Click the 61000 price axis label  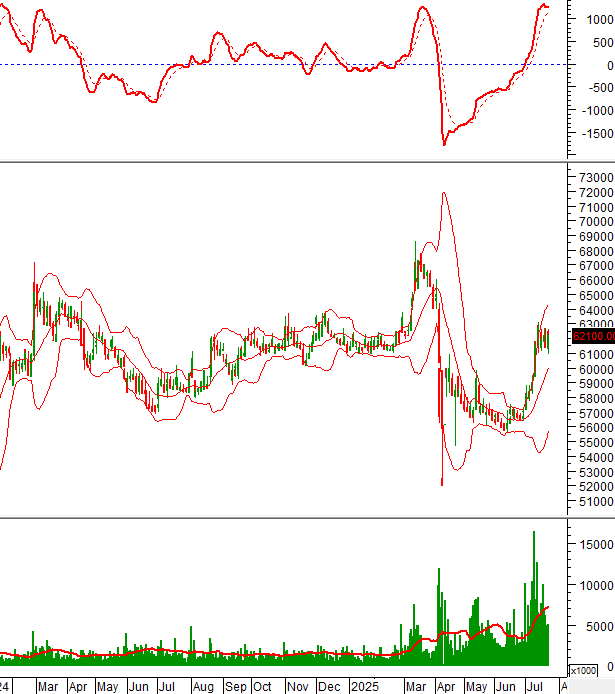pyautogui.click(x=596, y=355)
